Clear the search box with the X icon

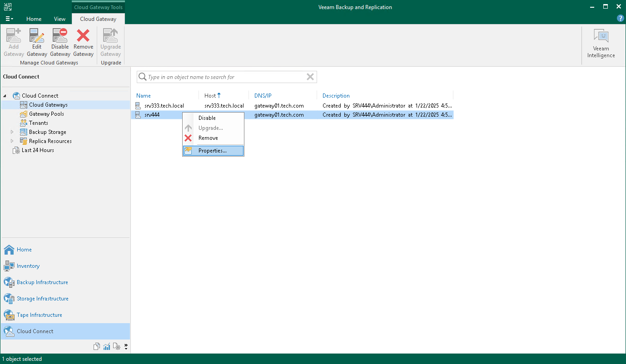click(310, 77)
